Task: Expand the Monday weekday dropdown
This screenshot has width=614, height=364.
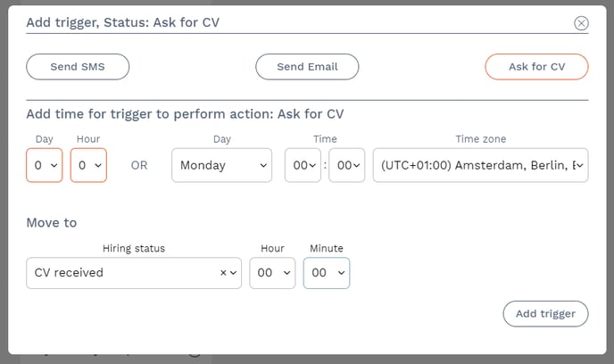Action: 221,165
